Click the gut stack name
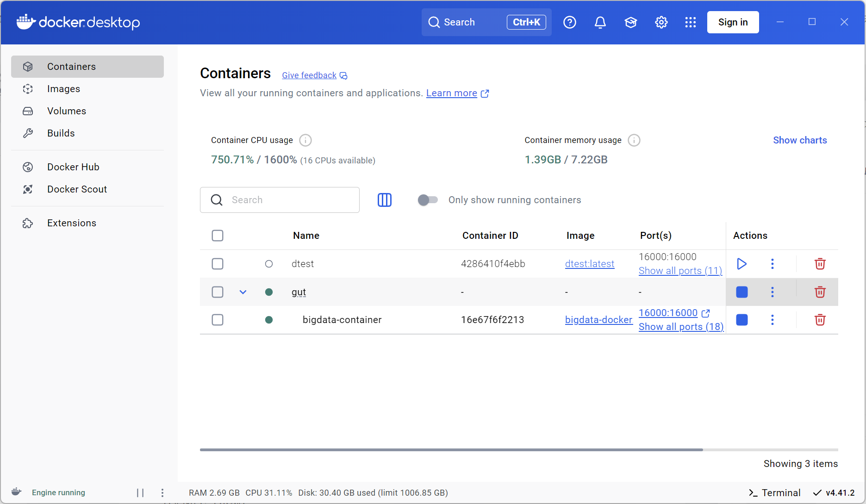 pos(299,292)
